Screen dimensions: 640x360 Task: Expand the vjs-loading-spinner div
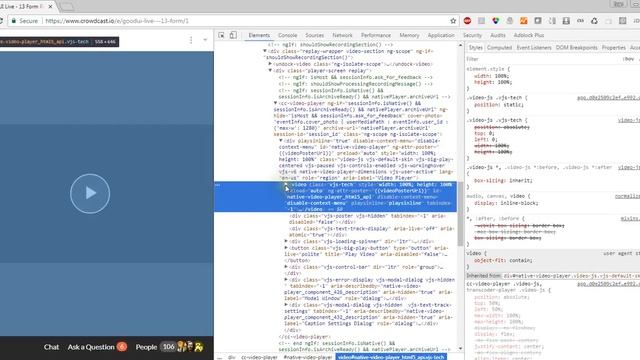286,242
